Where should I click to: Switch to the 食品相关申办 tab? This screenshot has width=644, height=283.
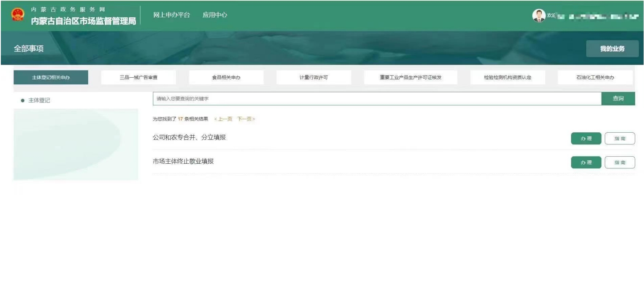point(226,77)
